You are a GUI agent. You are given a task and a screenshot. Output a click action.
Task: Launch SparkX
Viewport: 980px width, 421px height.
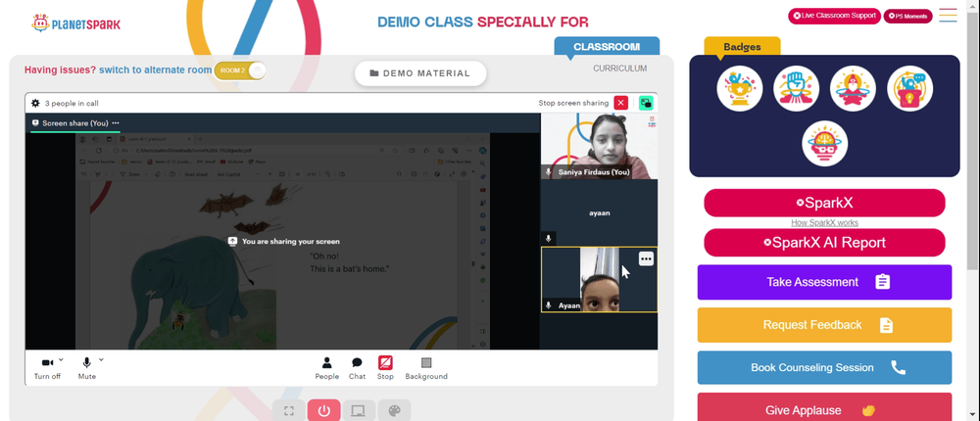[x=824, y=203]
